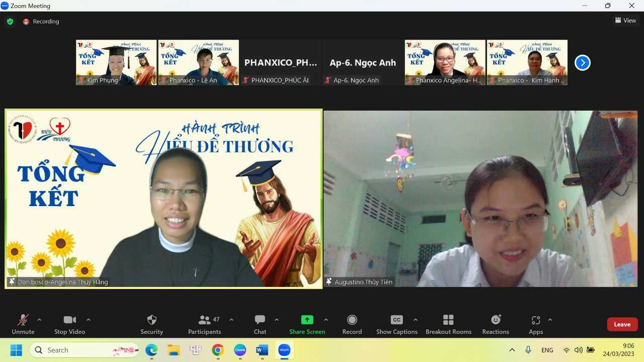Show next page of participant thumbnails
This screenshot has height=362, width=644.
[x=582, y=63]
